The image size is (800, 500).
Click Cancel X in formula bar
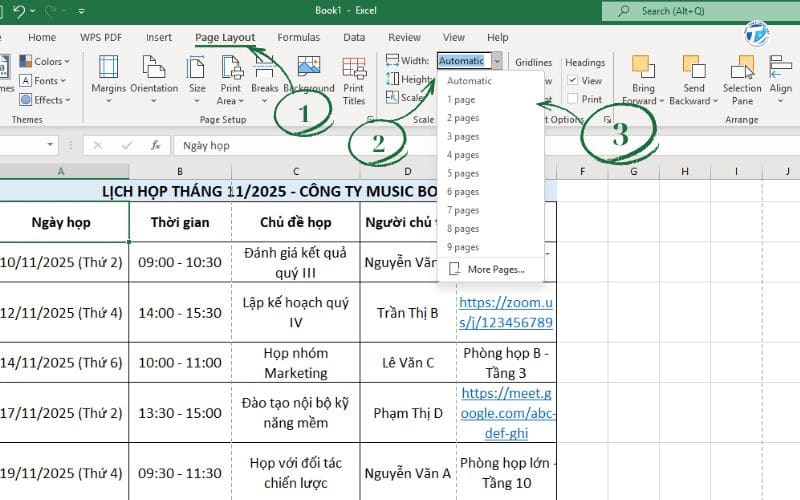click(x=97, y=145)
